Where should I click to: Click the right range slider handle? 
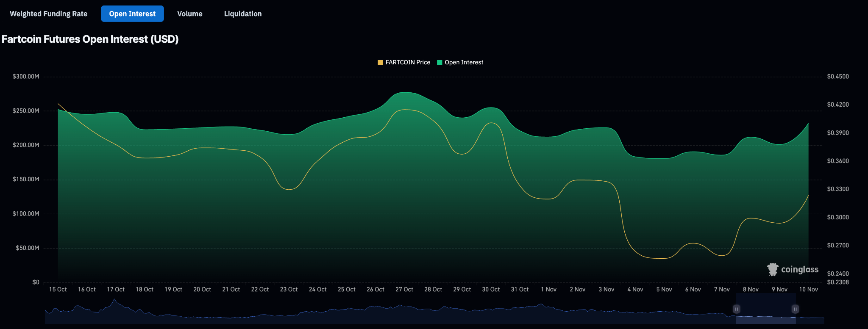[x=795, y=309]
